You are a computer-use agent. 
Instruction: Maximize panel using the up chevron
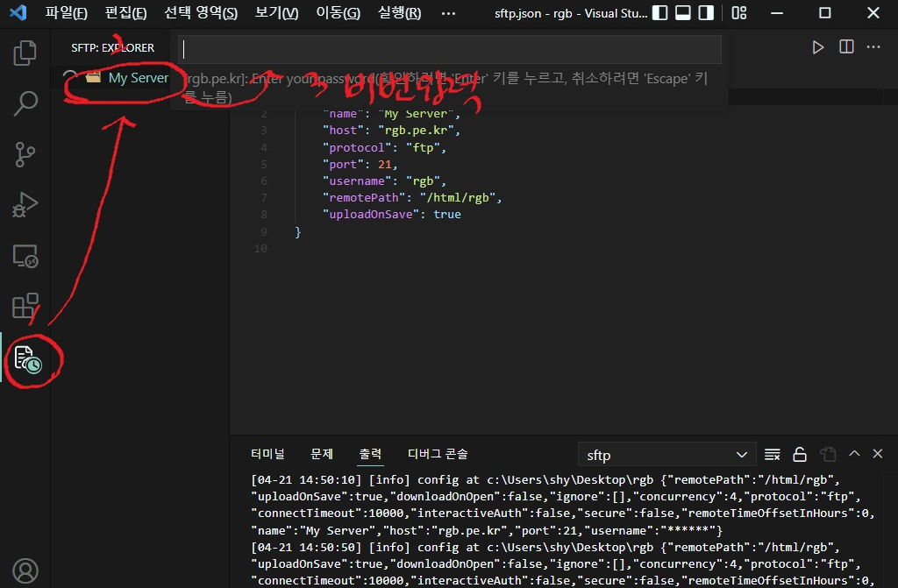click(x=854, y=454)
